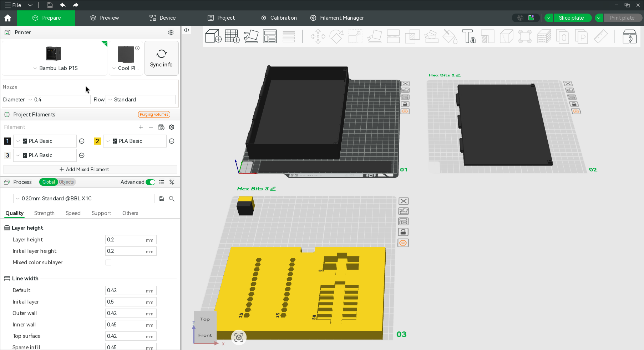Search process settings magnifier icon

point(172,199)
